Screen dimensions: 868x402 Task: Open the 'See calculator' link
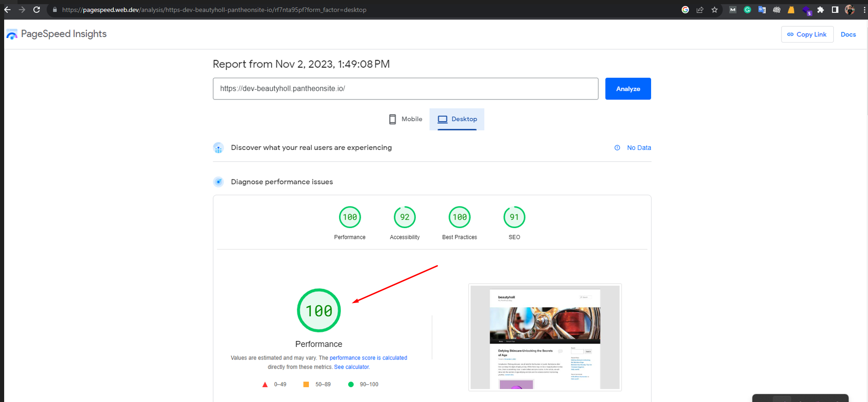coord(351,367)
